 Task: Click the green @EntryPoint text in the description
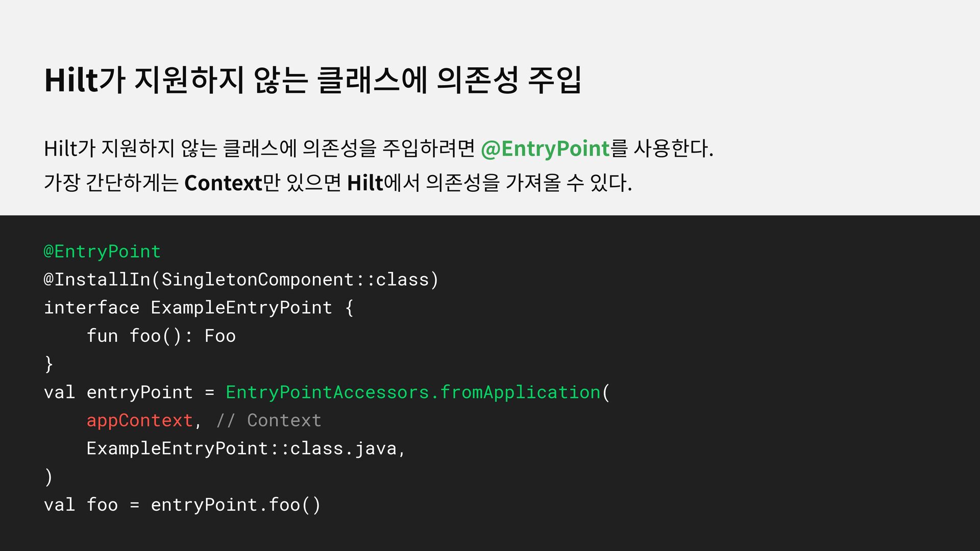click(x=545, y=149)
